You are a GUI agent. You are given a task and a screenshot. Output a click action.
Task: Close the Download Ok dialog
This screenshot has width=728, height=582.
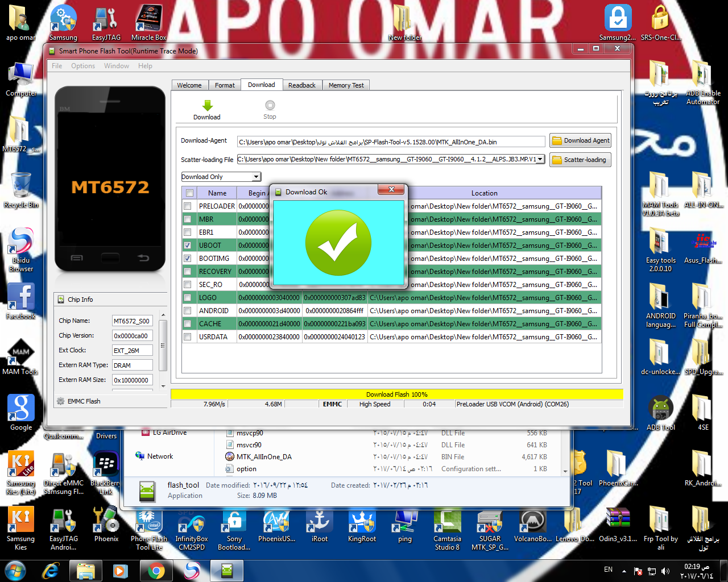[391, 190]
